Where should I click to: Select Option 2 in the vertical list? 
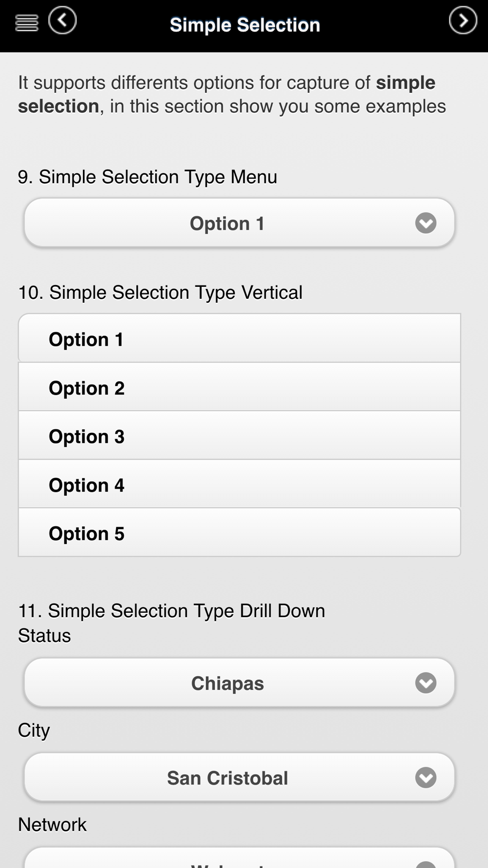[240, 387]
